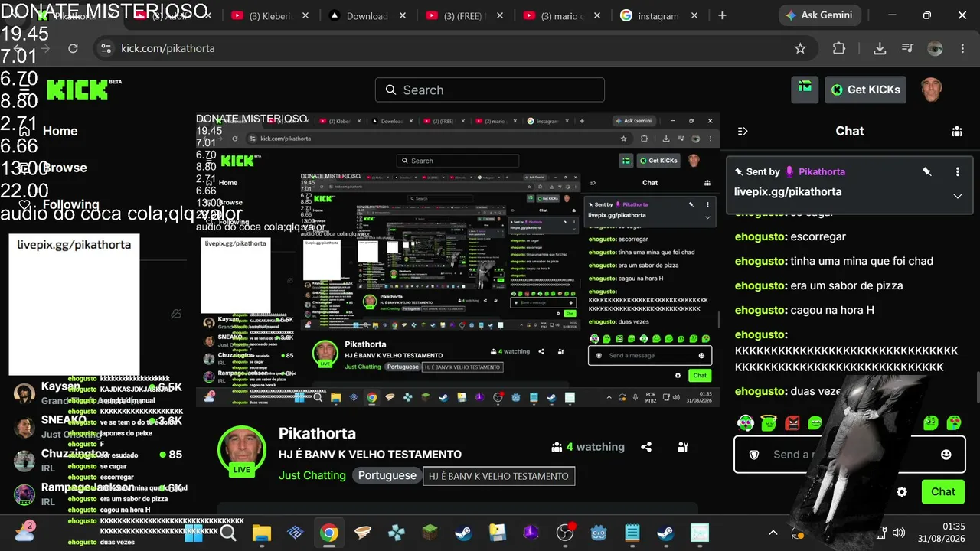Open Minecraft from the taskbar

click(430, 533)
